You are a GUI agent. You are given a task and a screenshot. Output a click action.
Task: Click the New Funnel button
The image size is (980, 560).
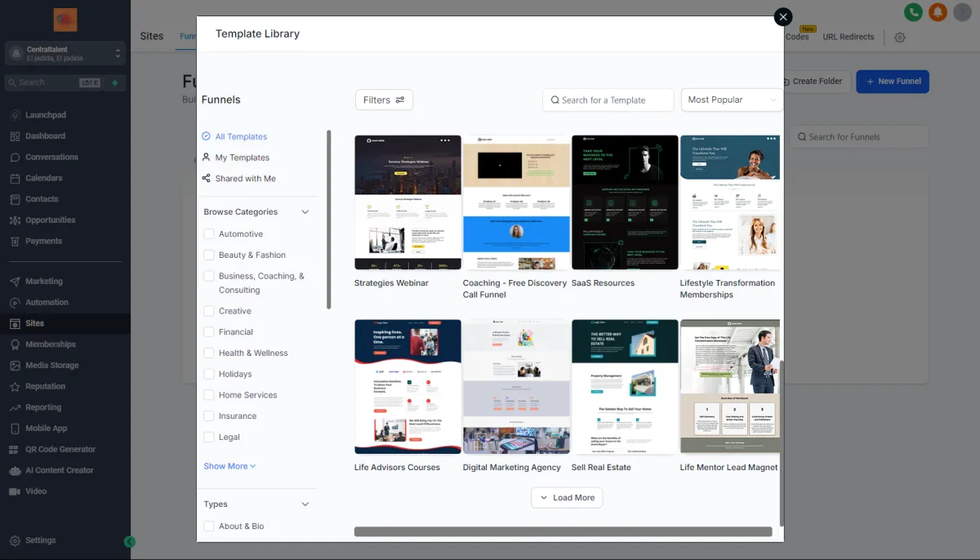[893, 82]
